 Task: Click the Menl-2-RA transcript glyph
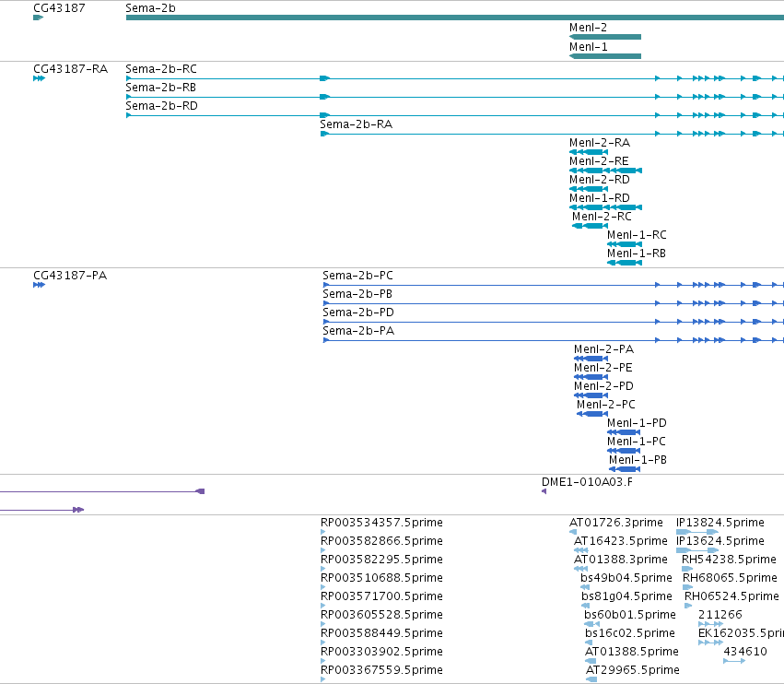click(589, 152)
